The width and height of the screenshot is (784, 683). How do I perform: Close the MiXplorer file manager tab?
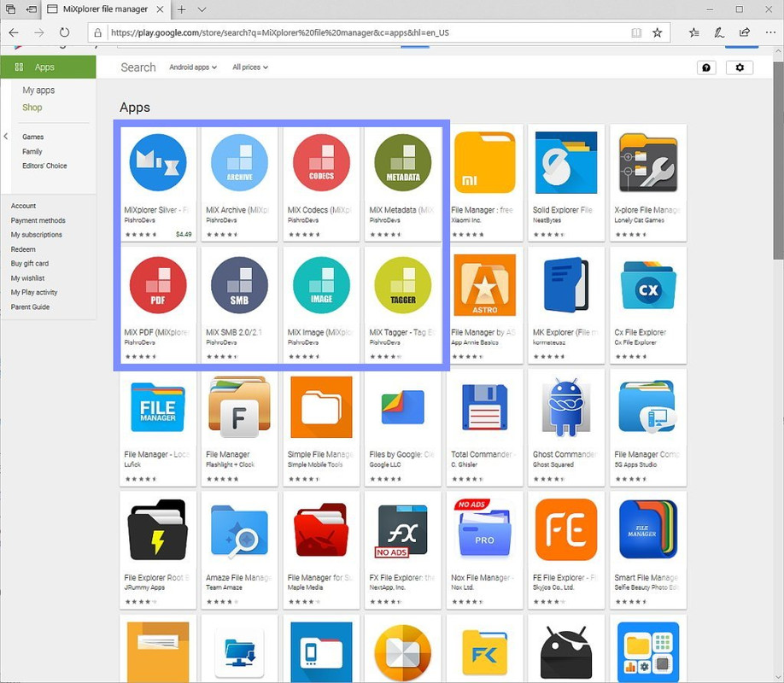pyautogui.click(x=160, y=9)
